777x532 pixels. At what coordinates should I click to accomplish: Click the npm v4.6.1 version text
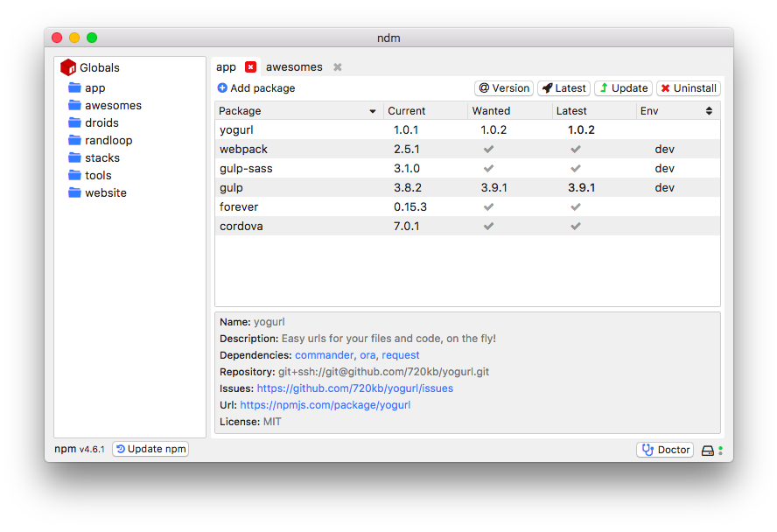pos(80,449)
